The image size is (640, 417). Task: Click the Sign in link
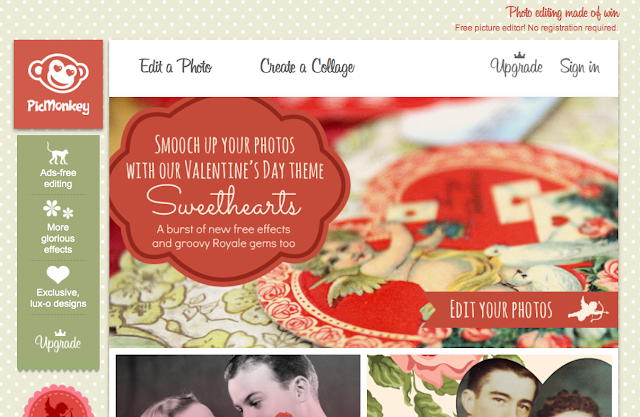click(580, 67)
